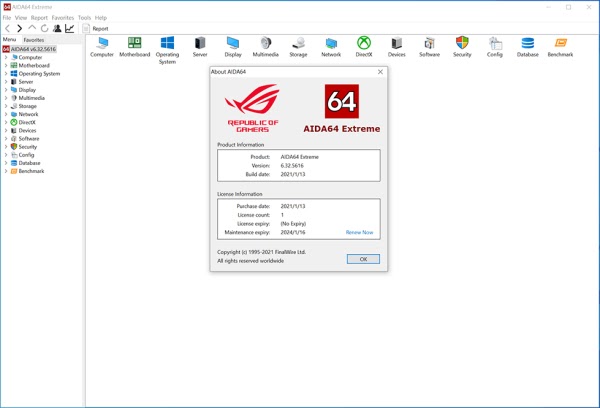Image resolution: width=600 pixels, height=408 pixels.
Task: Click the graph icon in the toolbar
Action: [70, 29]
